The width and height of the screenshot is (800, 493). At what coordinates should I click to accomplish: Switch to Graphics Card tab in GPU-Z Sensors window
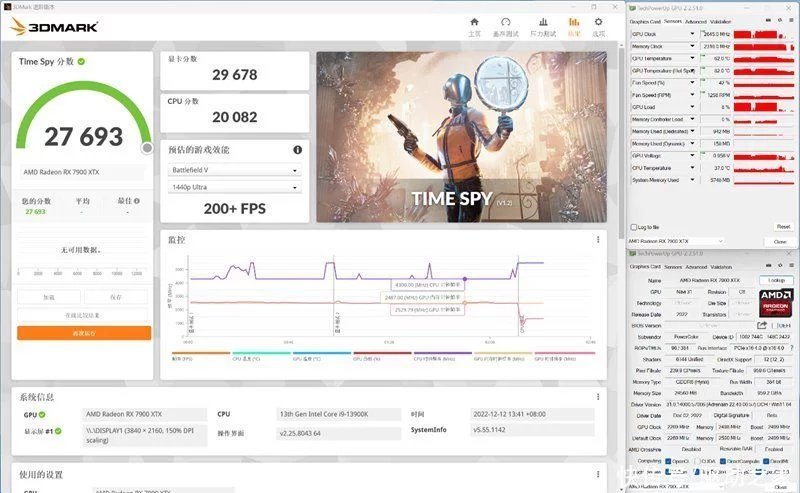[644, 22]
